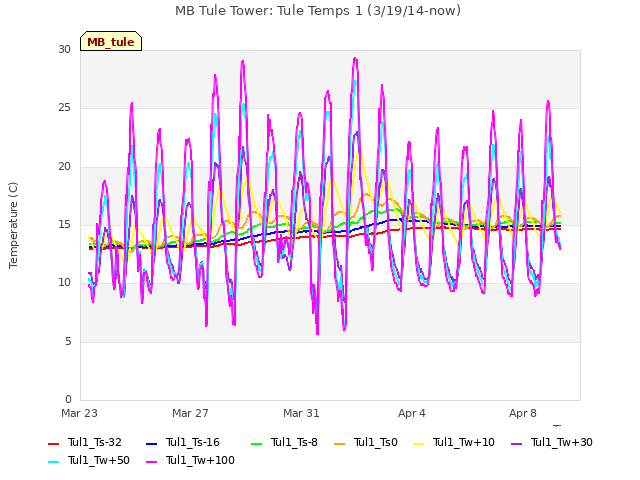Click the y-axis value 10

pos(64,282)
